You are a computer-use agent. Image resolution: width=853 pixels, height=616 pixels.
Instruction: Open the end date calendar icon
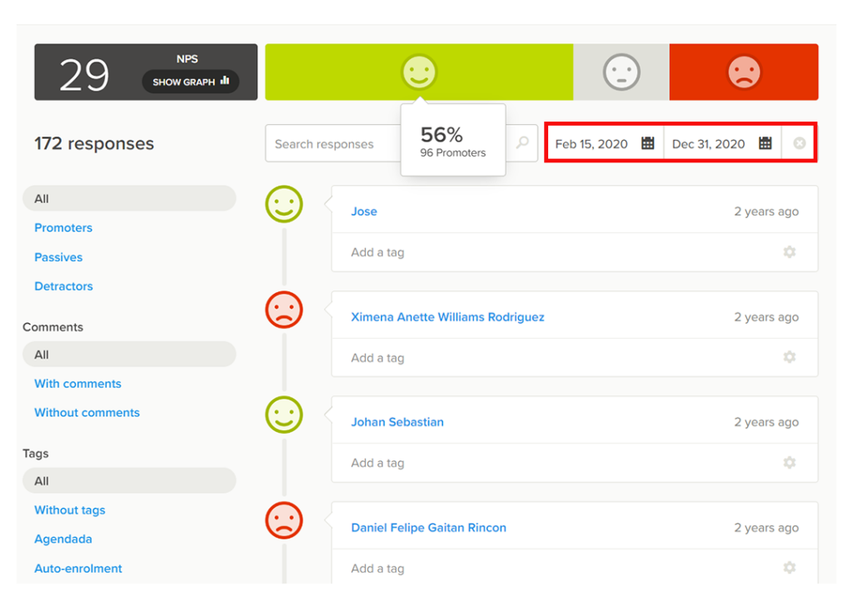pyautogui.click(x=765, y=143)
